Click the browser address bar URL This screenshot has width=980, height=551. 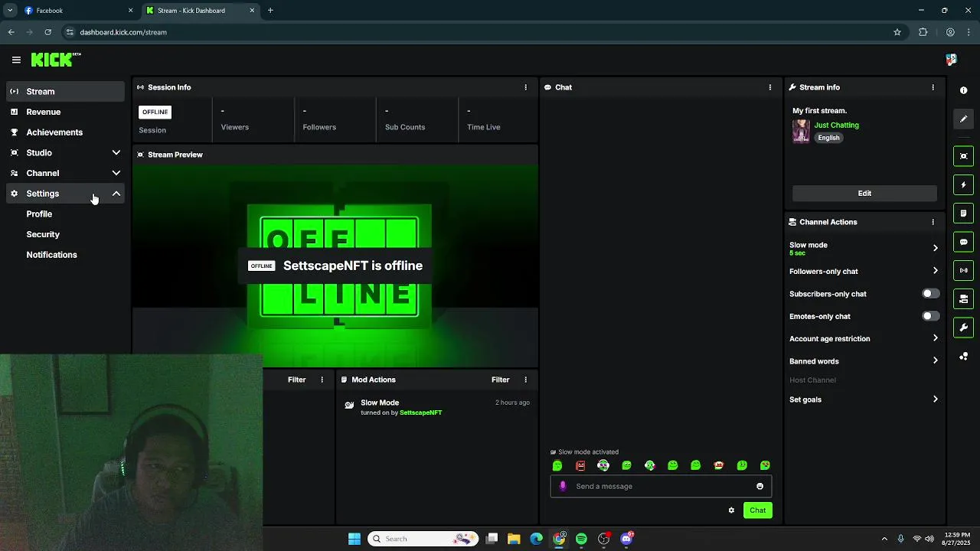point(123,32)
